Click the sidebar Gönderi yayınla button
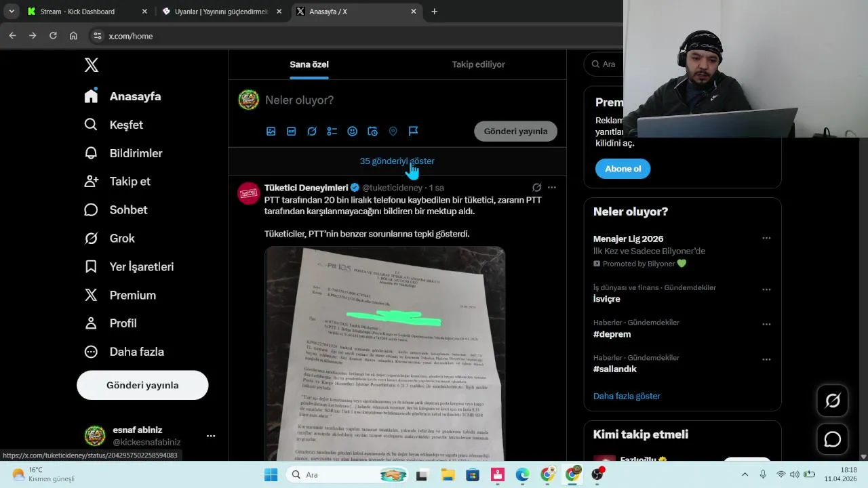Image resolution: width=868 pixels, height=488 pixels. pos(142,385)
